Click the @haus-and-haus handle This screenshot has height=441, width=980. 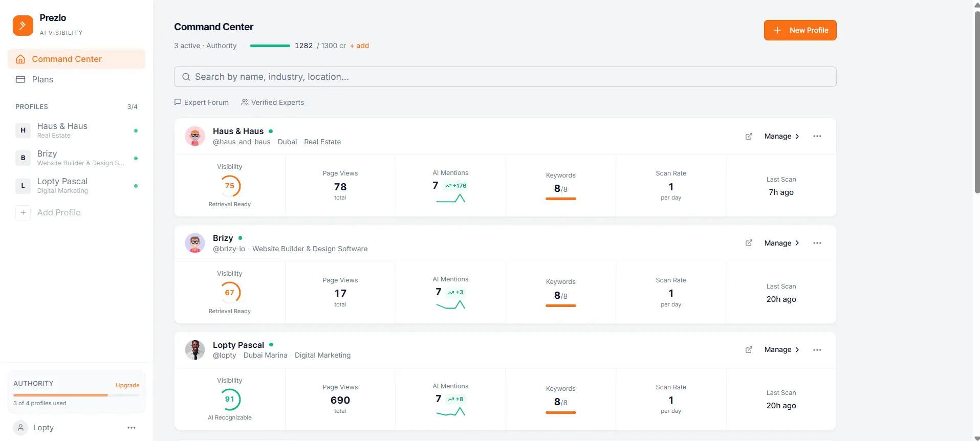pyautogui.click(x=242, y=142)
